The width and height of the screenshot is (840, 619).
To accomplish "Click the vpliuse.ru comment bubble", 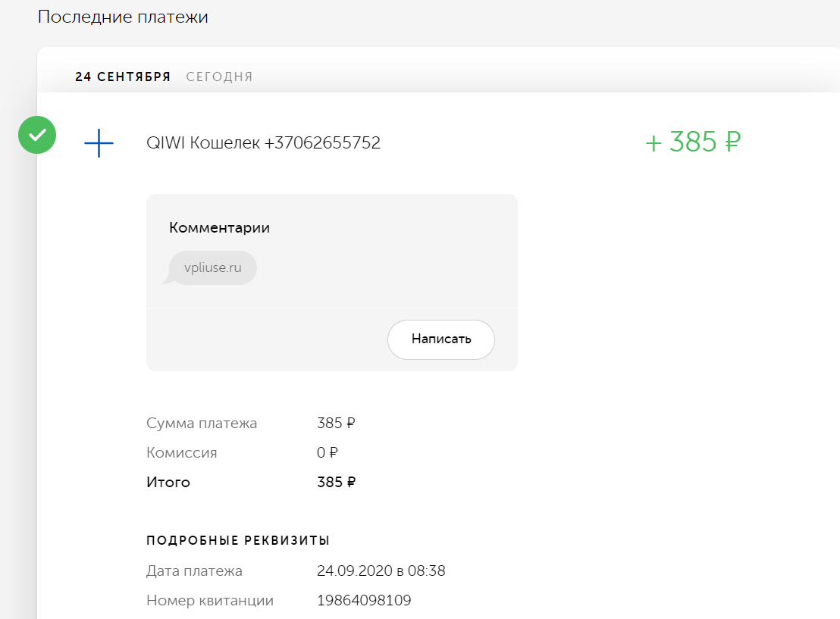I will click(x=213, y=267).
